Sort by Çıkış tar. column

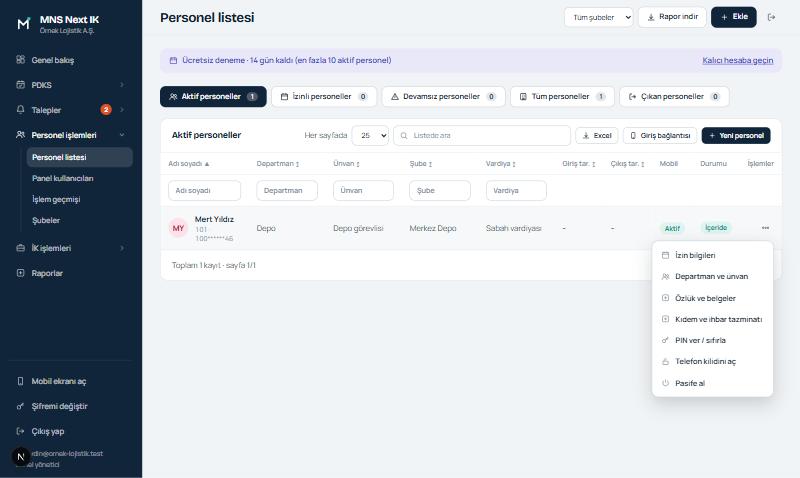(628, 164)
